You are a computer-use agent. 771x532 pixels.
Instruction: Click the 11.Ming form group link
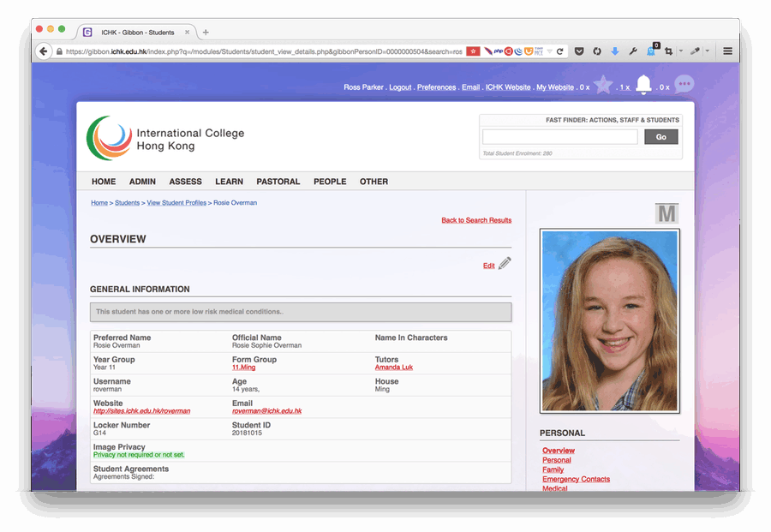click(x=243, y=368)
